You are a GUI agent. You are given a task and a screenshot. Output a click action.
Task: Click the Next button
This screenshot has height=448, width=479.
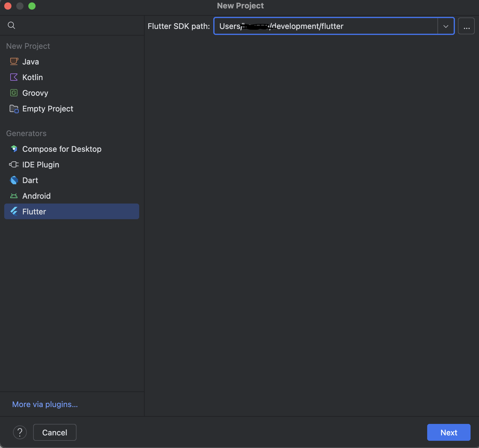(449, 432)
